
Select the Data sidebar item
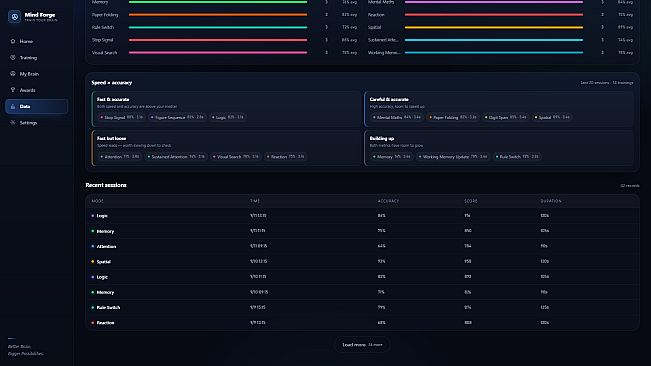click(37, 106)
